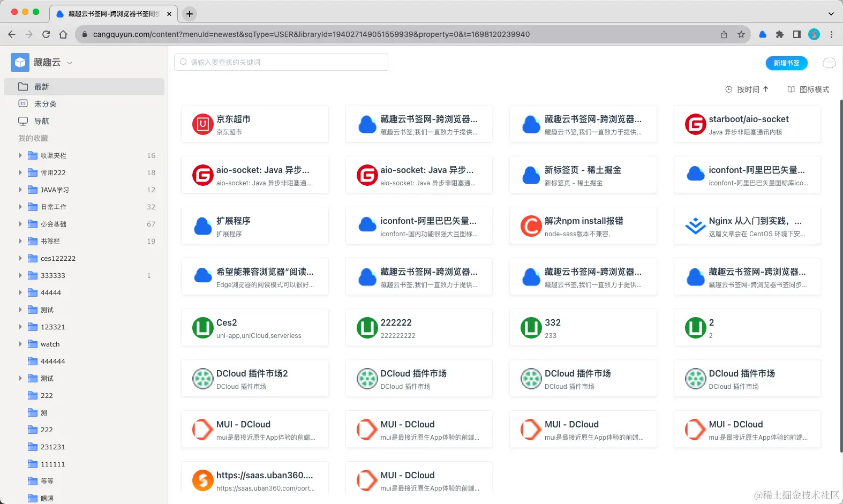Click the share page icon in address bar

[724, 34]
